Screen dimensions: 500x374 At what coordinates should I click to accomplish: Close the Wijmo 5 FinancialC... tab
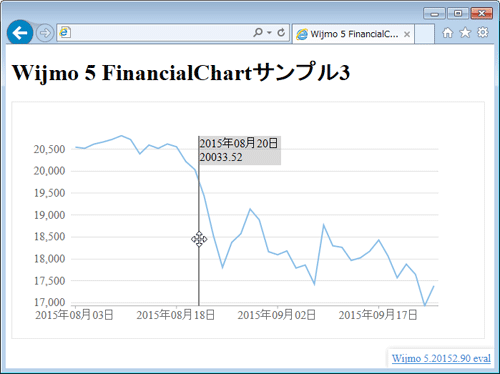(407, 34)
